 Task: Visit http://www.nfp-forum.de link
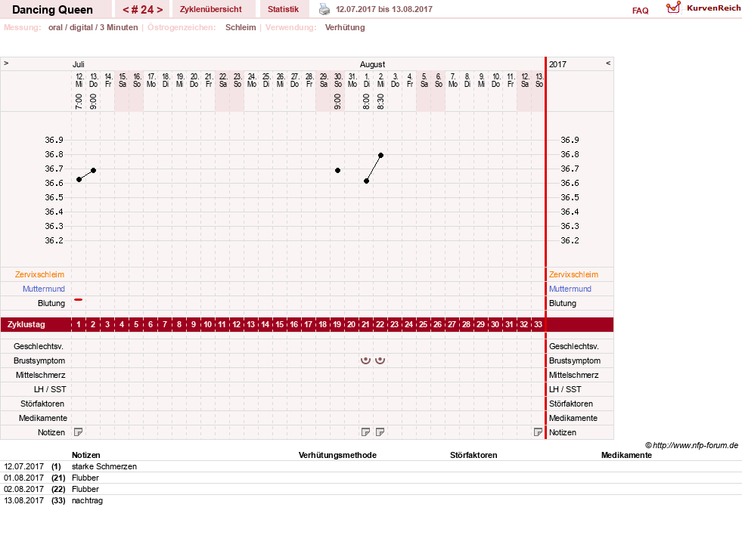[x=695, y=445]
